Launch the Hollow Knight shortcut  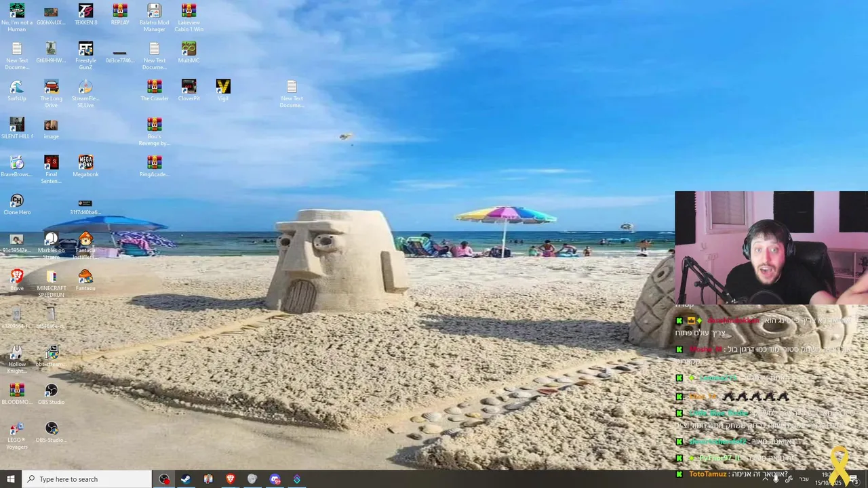coord(17,359)
